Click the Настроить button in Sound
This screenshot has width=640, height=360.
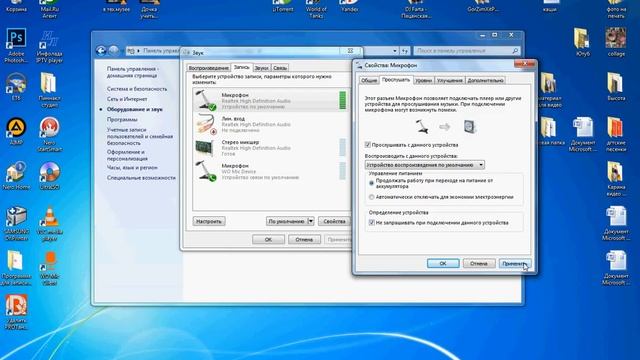tap(209, 221)
